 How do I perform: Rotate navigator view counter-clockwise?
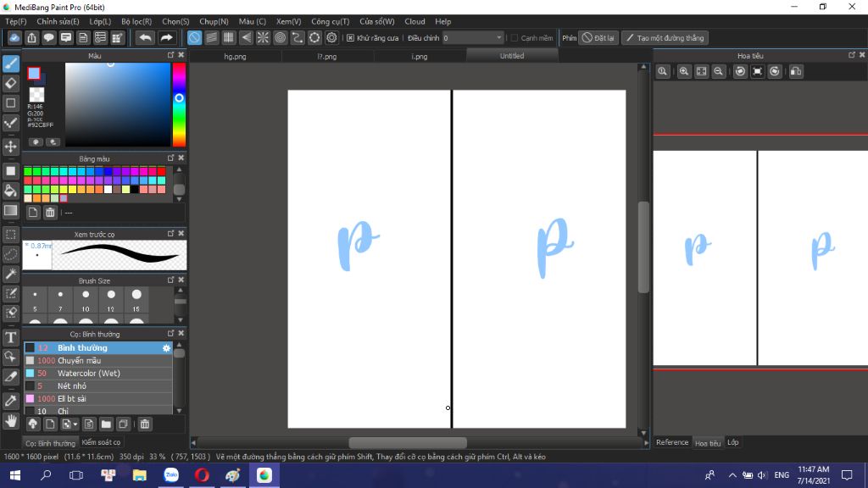(740, 71)
